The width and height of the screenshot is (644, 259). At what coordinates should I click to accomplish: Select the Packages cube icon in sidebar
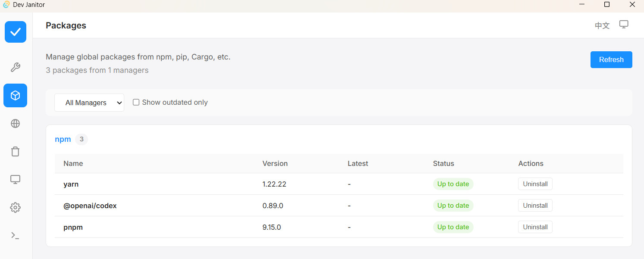[x=16, y=96]
